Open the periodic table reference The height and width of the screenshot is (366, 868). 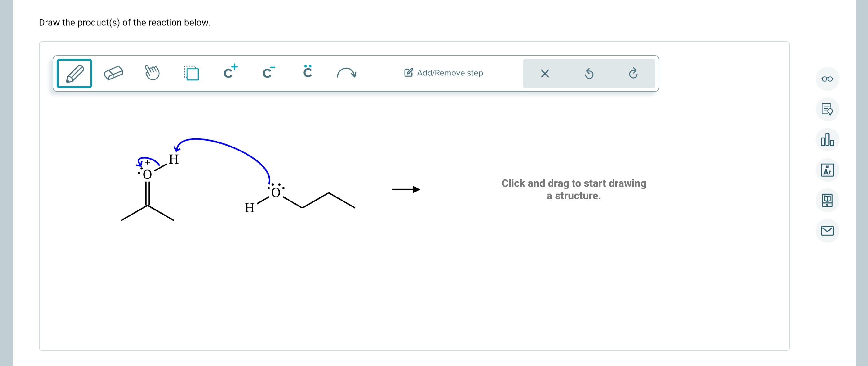pyautogui.click(x=827, y=170)
